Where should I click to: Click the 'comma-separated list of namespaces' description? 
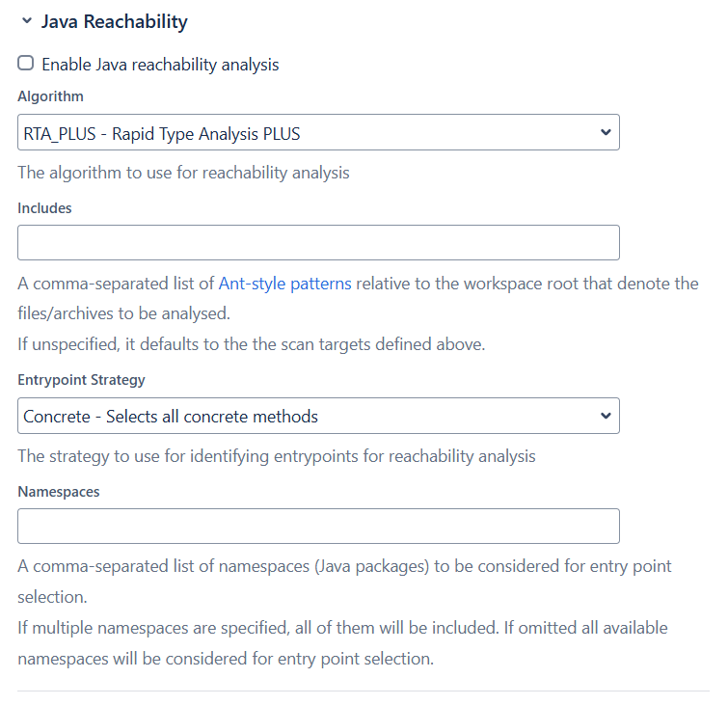[x=344, y=566]
